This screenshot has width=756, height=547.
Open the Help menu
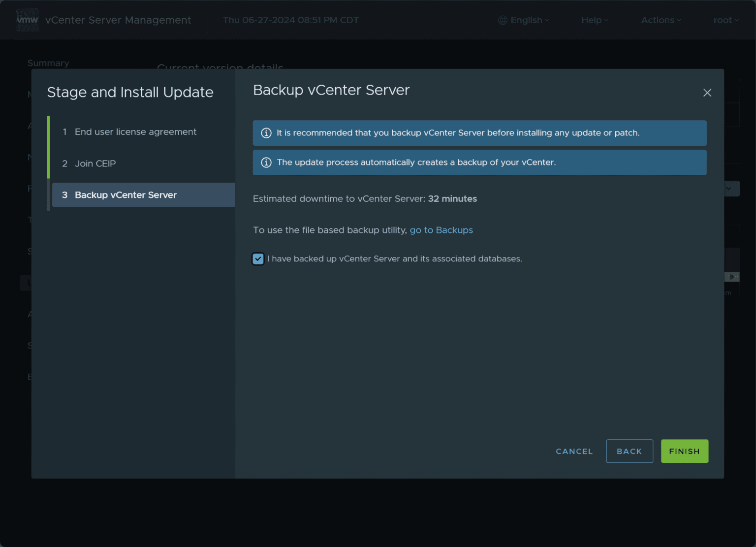pyautogui.click(x=594, y=20)
